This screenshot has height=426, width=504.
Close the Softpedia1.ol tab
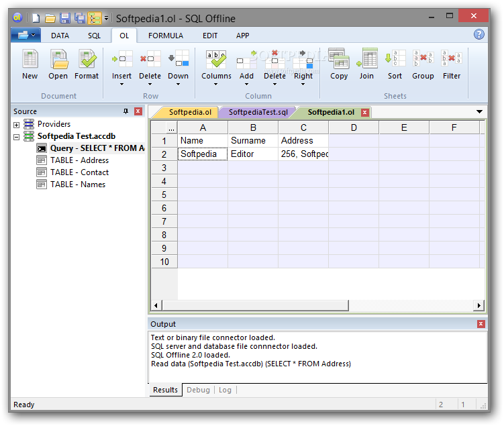364,113
